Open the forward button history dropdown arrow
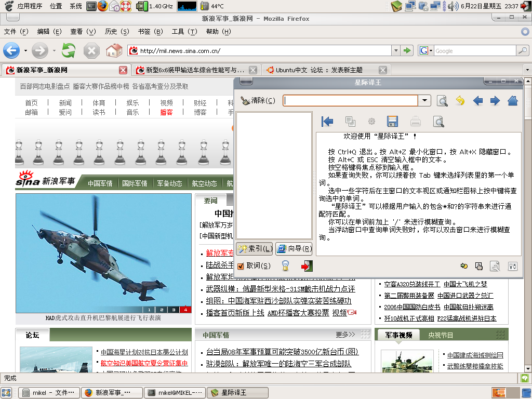 [x=54, y=51]
